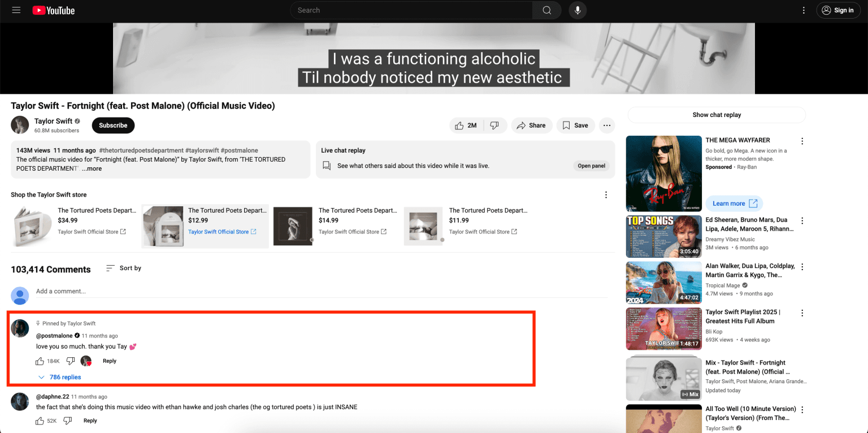The image size is (868, 433).
Task: Dislike the @postmalone pinned comment
Action: [x=71, y=361]
